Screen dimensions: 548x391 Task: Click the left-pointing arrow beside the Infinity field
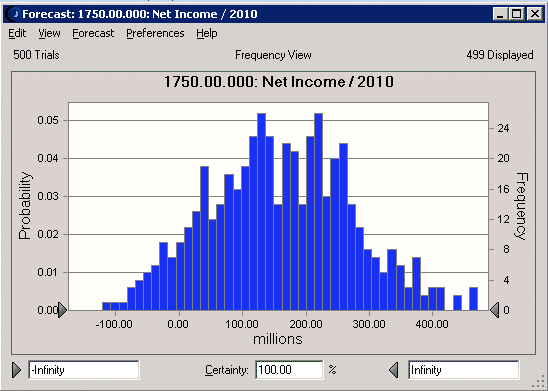pyautogui.click(x=394, y=370)
